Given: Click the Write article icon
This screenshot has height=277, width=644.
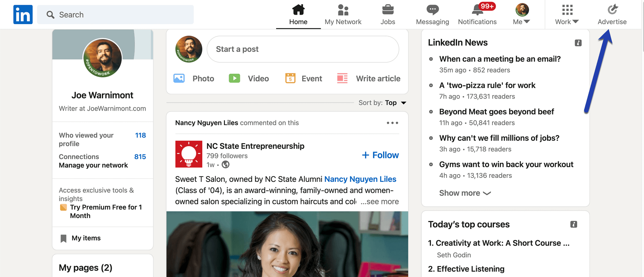Looking at the screenshot, I should click(342, 78).
